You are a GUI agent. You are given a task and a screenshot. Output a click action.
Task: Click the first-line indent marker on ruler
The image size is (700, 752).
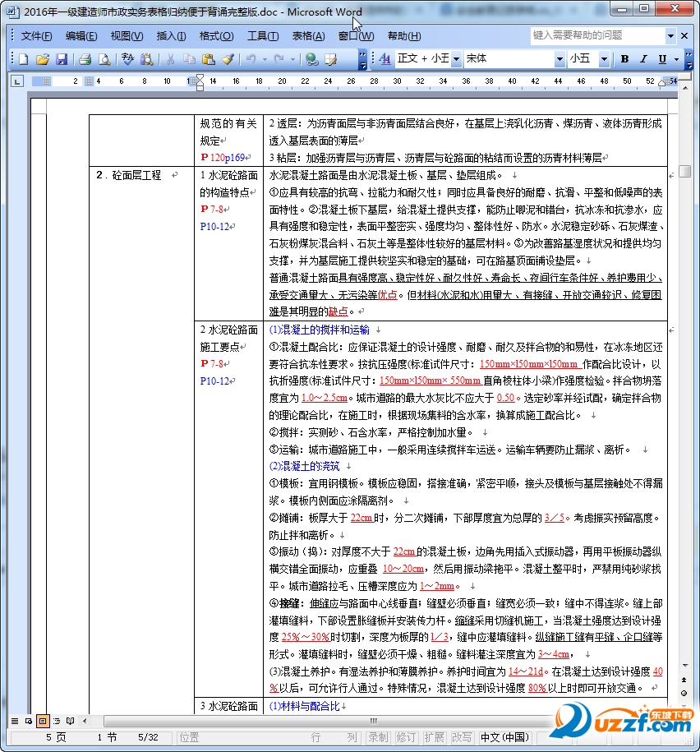200,78
